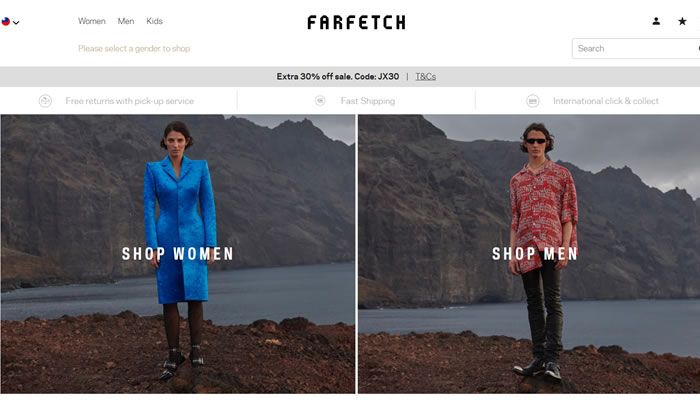Open the Kids menu
The height and width of the screenshot is (400, 700).
point(154,21)
